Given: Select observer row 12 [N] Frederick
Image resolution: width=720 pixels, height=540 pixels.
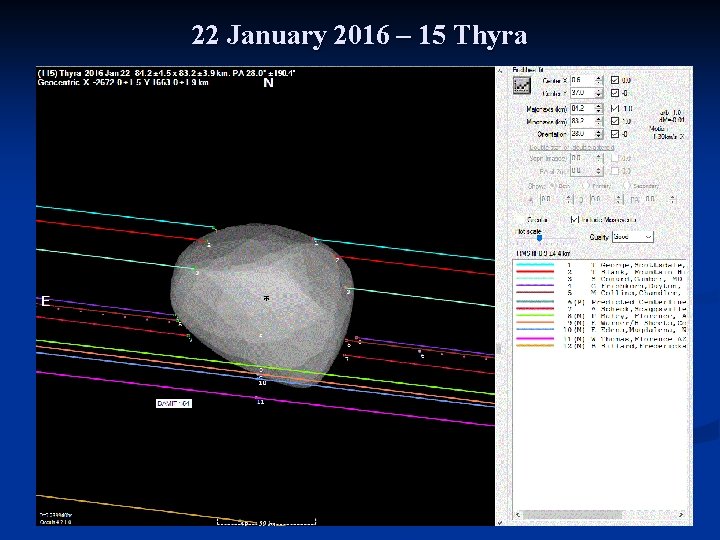Looking at the screenshot, I should pos(600,346).
